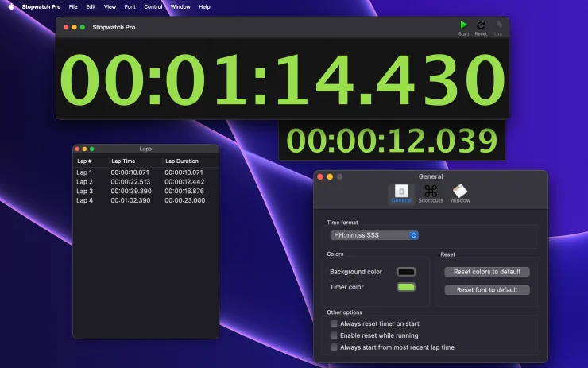Click the secondary lap timer 00:00:12.039

coord(392,141)
